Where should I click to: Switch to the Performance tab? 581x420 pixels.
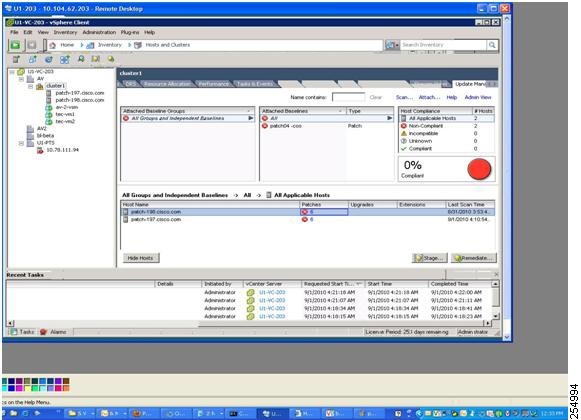coord(213,84)
